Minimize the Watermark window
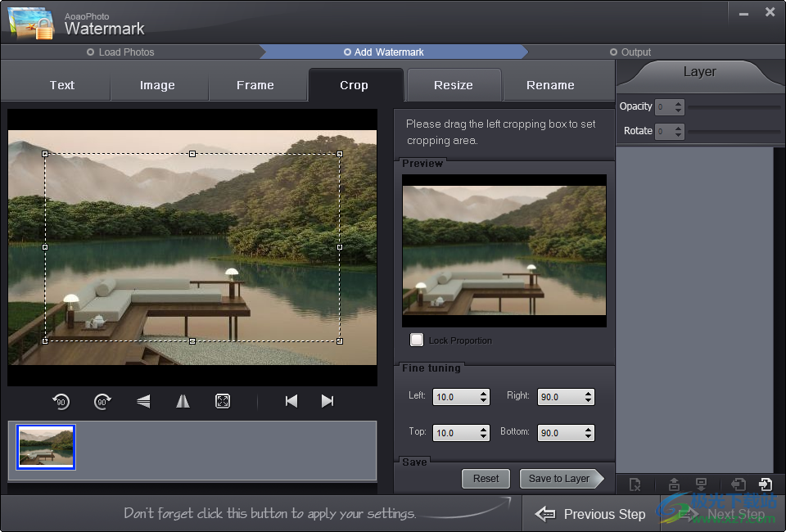This screenshot has height=532, width=786. pos(744,14)
